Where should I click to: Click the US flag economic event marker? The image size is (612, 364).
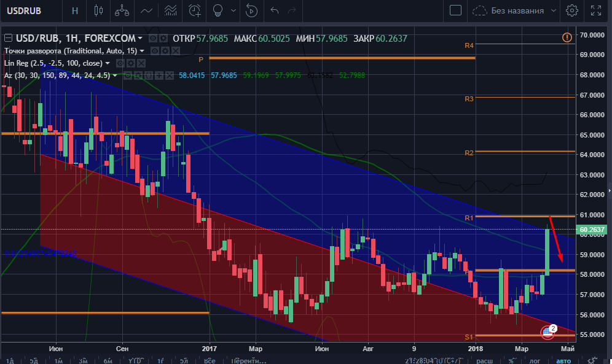tap(547, 332)
